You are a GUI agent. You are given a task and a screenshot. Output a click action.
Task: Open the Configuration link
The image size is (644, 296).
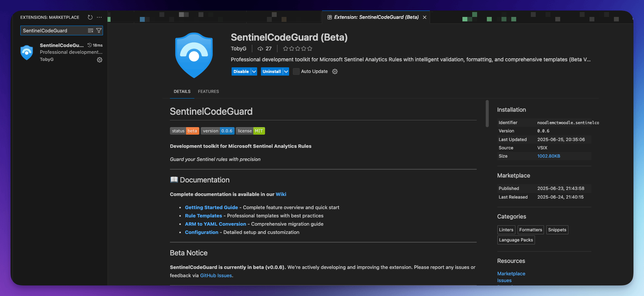[202, 232]
